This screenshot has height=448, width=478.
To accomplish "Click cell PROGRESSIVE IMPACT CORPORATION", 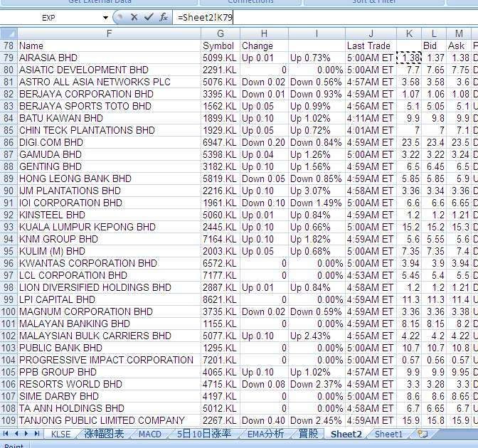I will [x=109, y=360].
